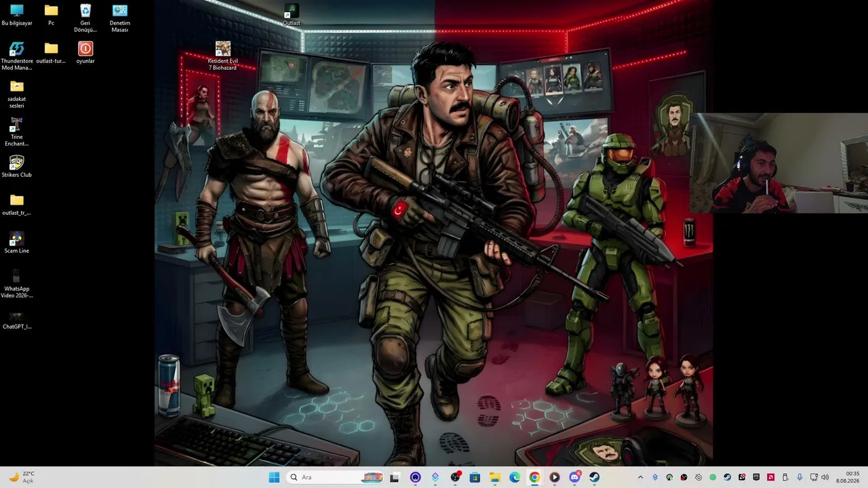Open the volume control in tray
The height and width of the screenshot is (488, 868).
[825, 477]
